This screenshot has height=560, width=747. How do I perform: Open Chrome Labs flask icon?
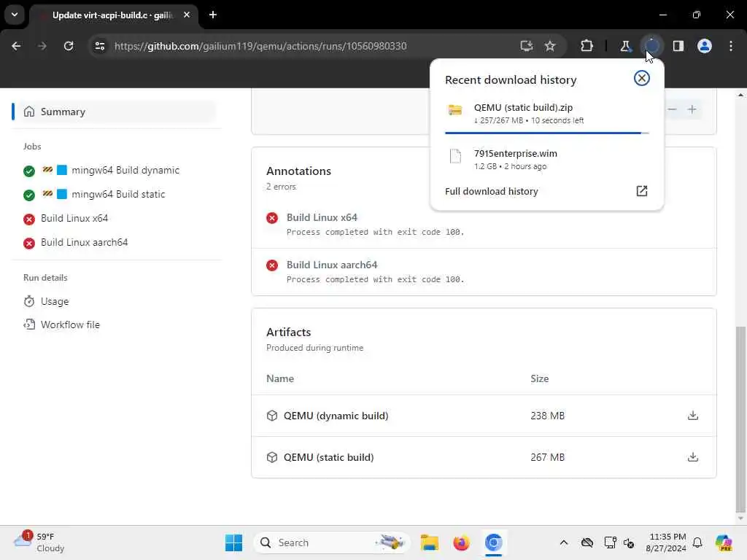pos(625,46)
